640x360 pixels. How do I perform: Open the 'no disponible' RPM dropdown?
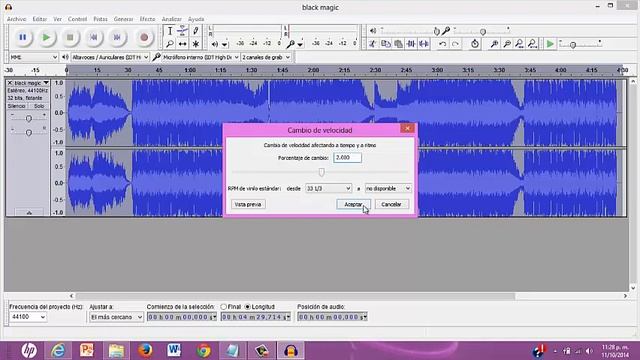[388, 189]
